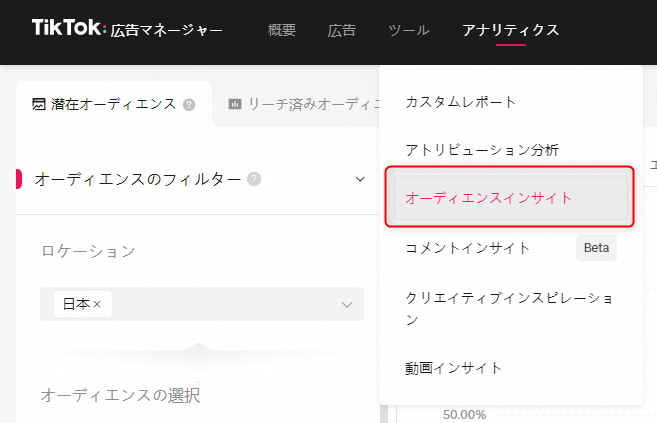The width and height of the screenshot is (657, 423).
Task: Go to 広告 in top navigation
Action: pos(341,30)
